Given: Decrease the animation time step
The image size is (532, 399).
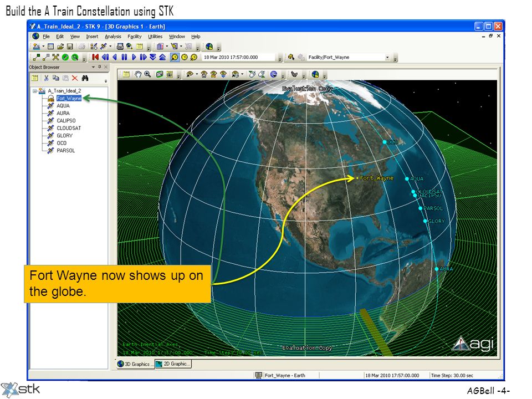Looking at the screenshot, I should (x=153, y=57).
